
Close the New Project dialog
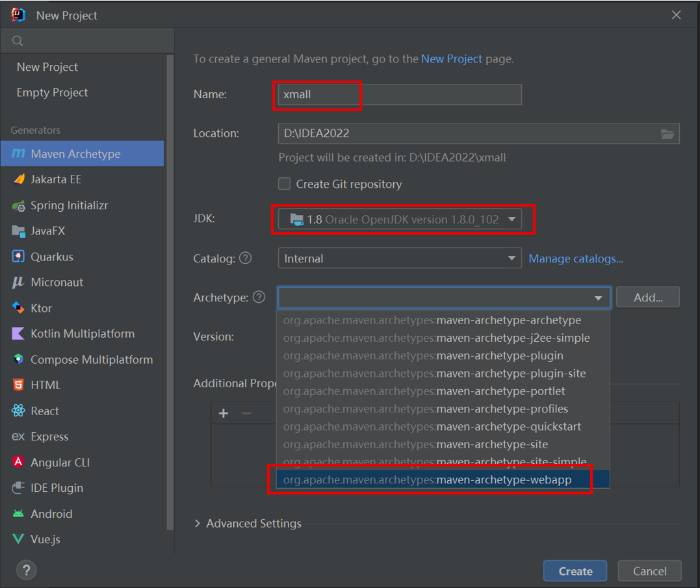[x=677, y=15]
